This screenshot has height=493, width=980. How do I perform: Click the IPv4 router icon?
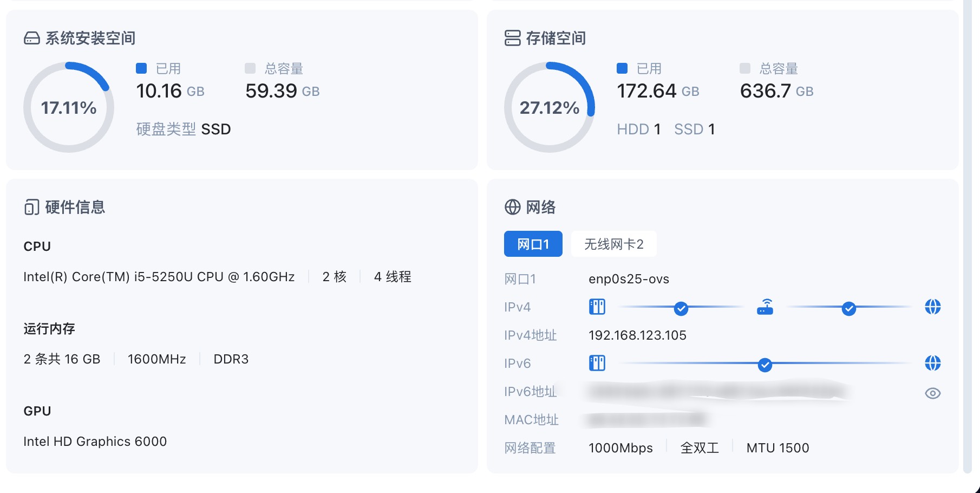765,307
